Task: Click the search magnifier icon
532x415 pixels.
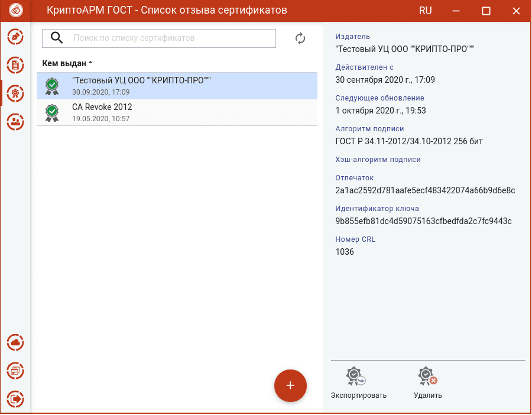Action: pos(57,38)
